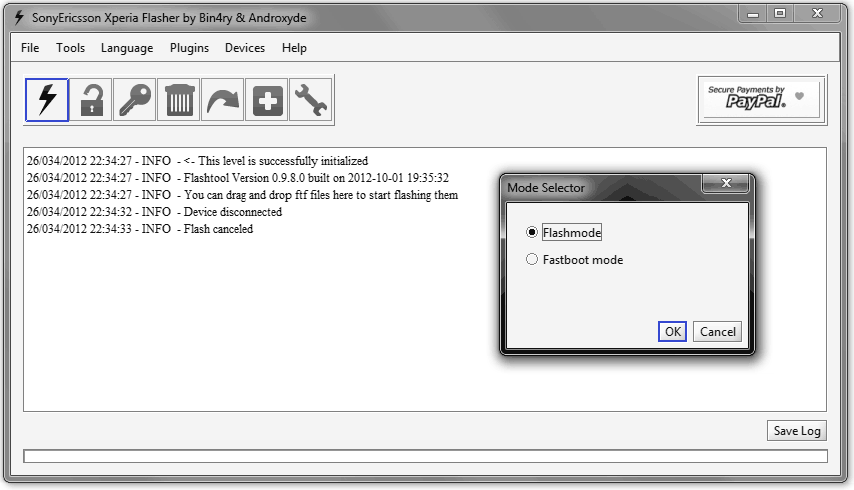This screenshot has width=854, height=490.
Task: Open the Language menu
Action: pos(127,48)
